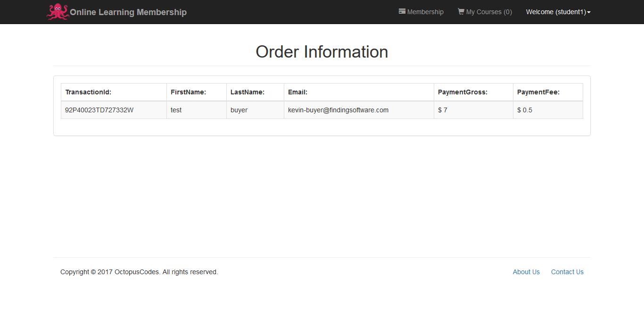
Task: Click the Membership card icon in navbar
Action: click(x=402, y=11)
